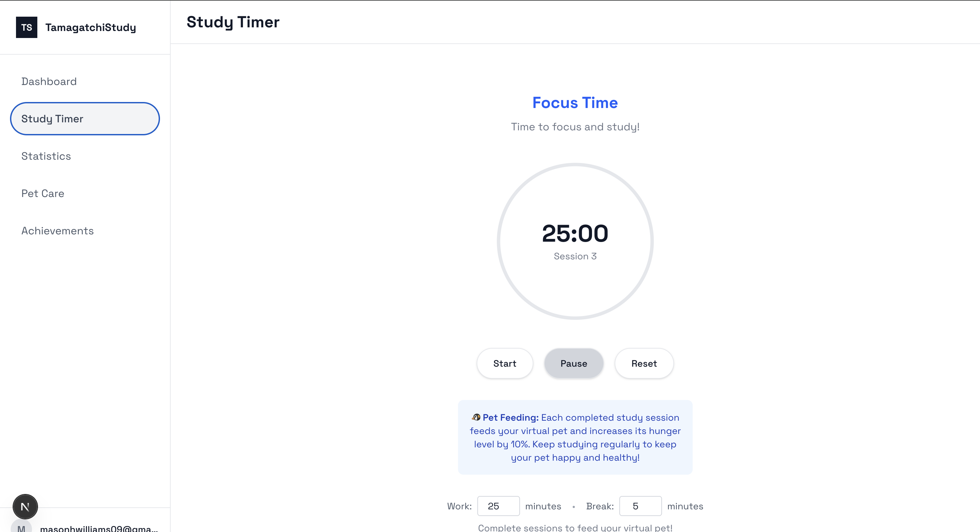Pause the current session
This screenshot has width=980, height=532.
pos(574,363)
